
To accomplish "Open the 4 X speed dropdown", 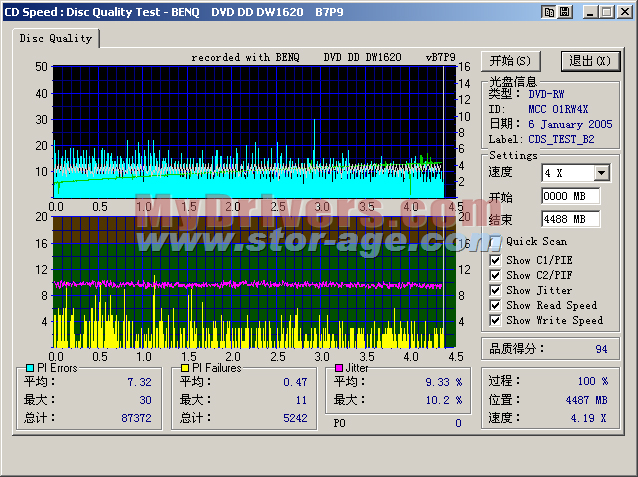I will pyautogui.click(x=601, y=173).
